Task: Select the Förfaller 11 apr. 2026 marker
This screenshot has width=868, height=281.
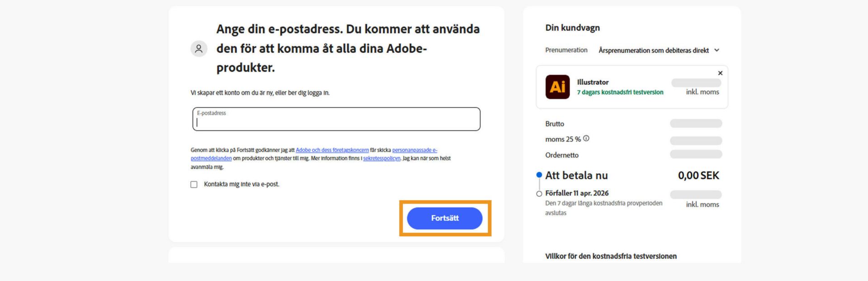Action: pyautogui.click(x=538, y=194)
